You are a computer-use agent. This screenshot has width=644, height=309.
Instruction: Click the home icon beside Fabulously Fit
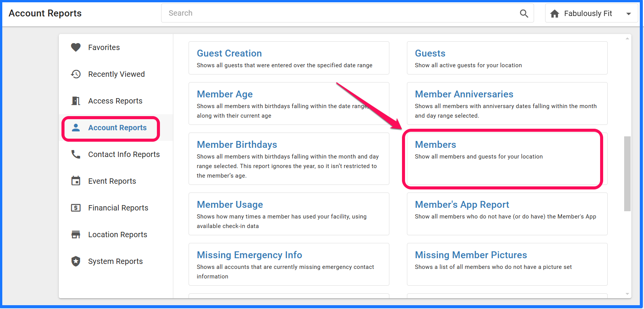555,14
